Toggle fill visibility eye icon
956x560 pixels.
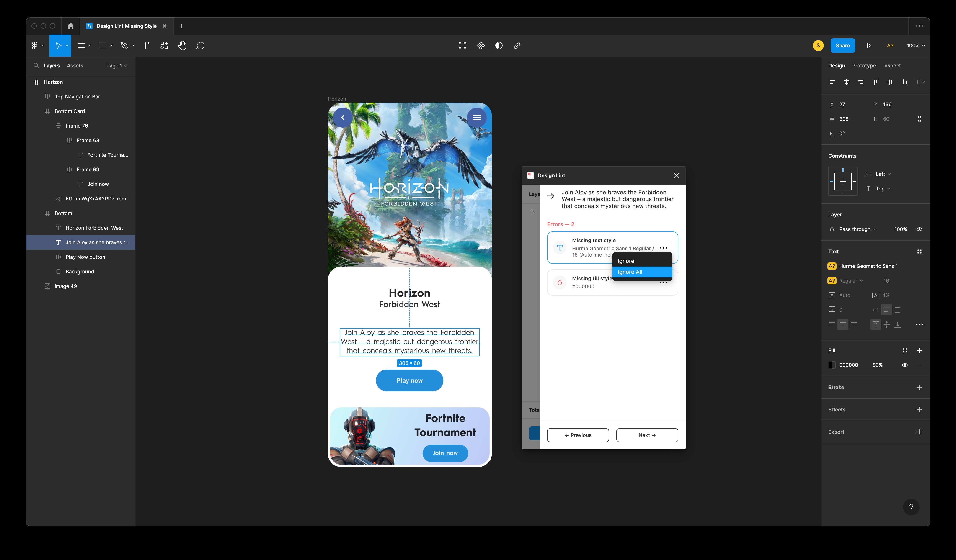point(905,365)
